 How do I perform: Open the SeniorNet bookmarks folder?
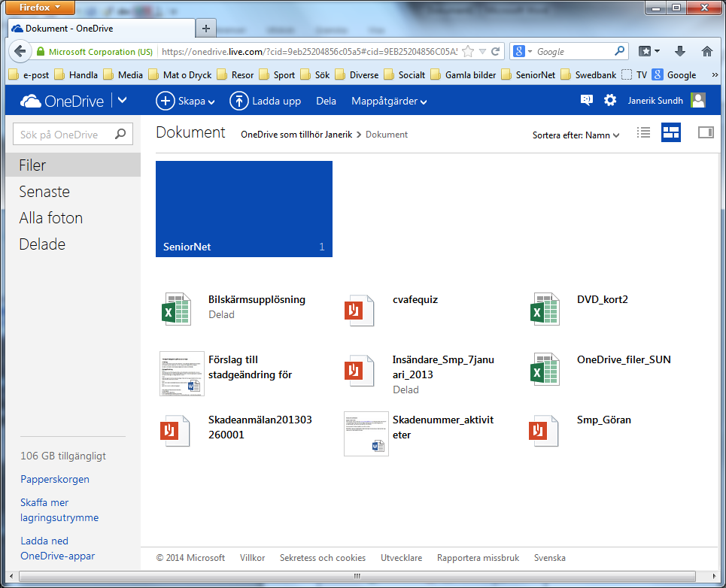tap(529, 75)
